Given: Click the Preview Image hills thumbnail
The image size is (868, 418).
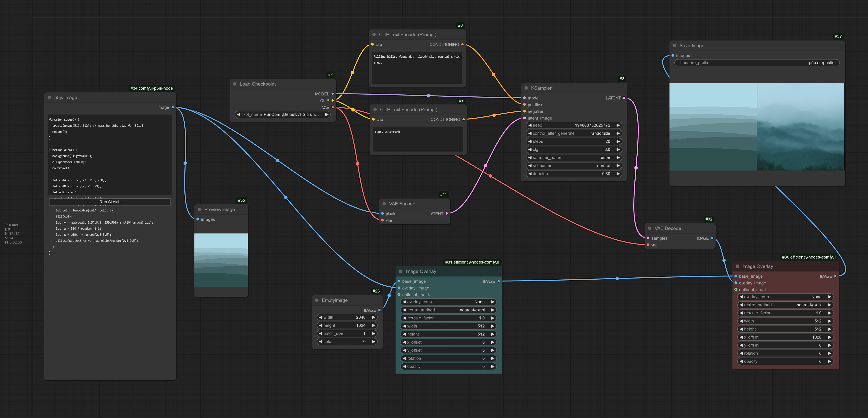Looking at the screenshot, I should pyautogui.click(x=221, y=260).
